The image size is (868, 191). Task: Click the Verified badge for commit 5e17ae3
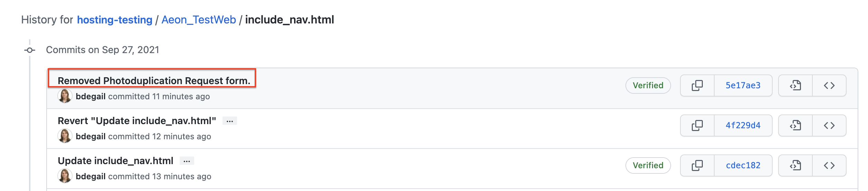click(648, 86)
